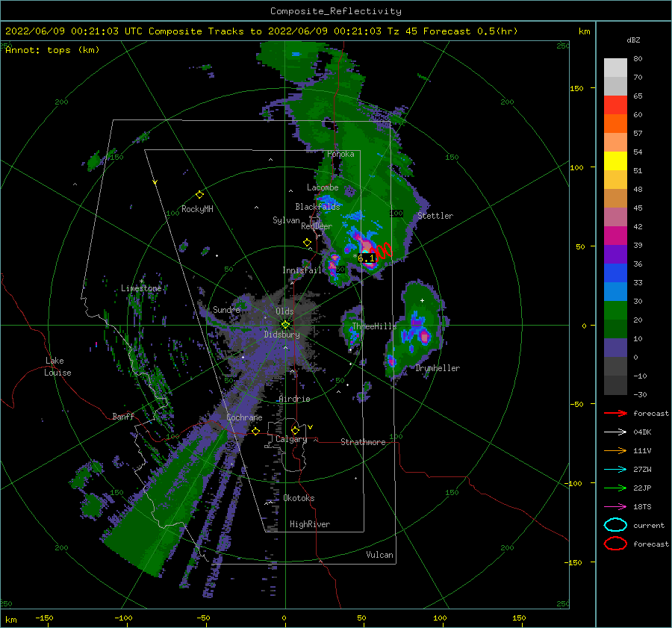672x628 pixels.
Task: Click the Stettler city label
Action: pyautogui.click(x=435, y=216)
